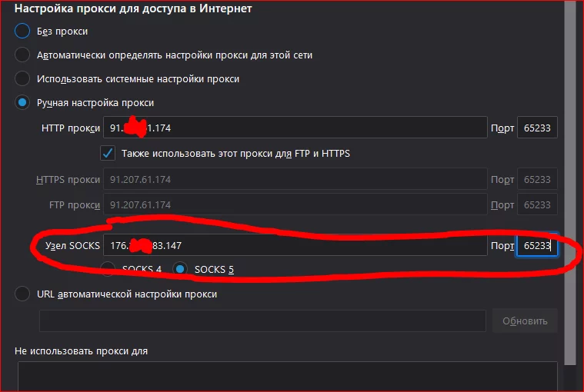Click the HTTP прокси address field
Viewport: 584px width, 392px height.
295,128
